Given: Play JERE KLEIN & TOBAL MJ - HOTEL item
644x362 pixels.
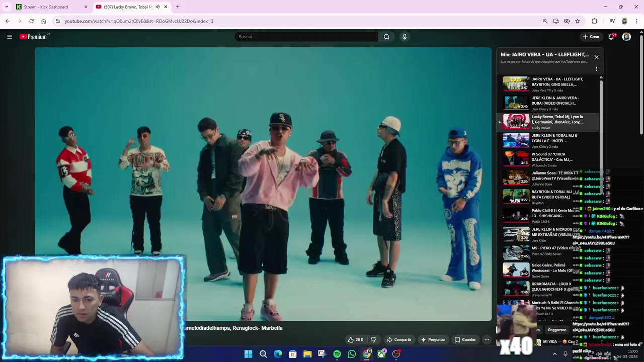Looking at the screenshot, I should click(x=548, y=140).
